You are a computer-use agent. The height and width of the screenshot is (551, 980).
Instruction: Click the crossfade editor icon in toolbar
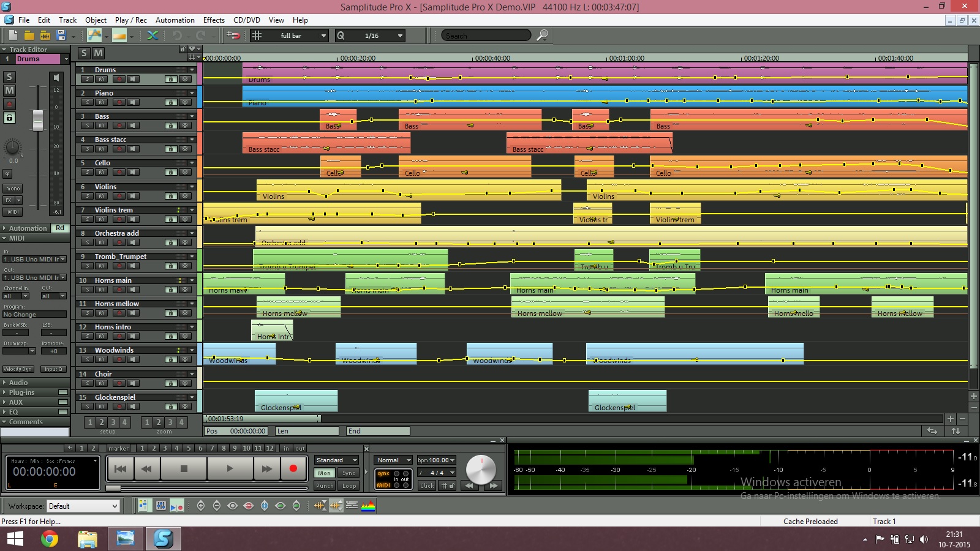pyautogui.click(x=153, y=36)
